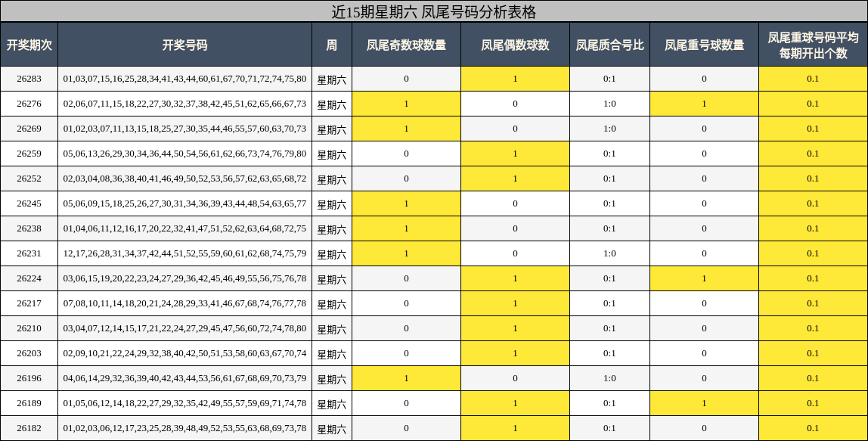The height and width of the screenshot is (441, 868).
Task: Select period number 26224
Action: (x=29, y=278)
